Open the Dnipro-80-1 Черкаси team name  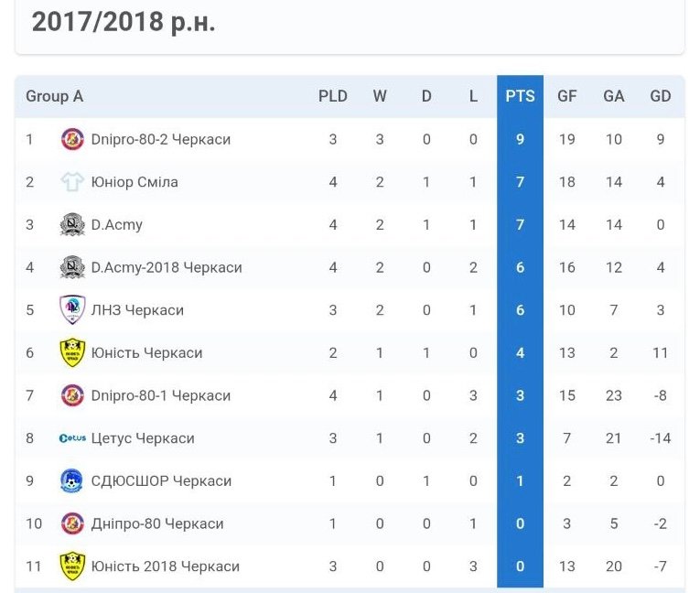click(161, 395)
